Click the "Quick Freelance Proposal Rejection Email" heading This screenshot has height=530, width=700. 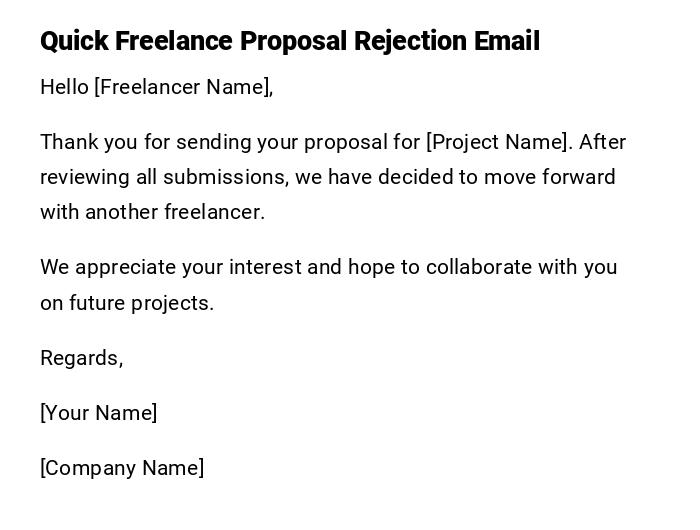pos(290,41)
